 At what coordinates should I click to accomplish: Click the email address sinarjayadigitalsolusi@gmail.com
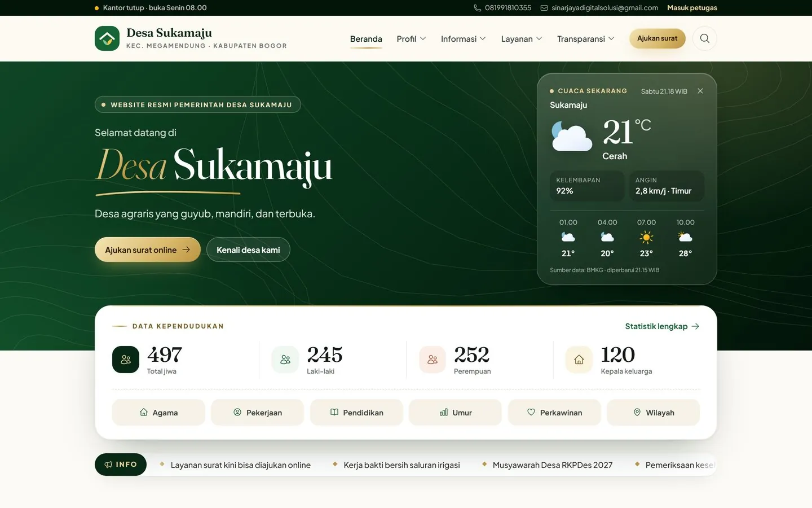coord(604,8)
